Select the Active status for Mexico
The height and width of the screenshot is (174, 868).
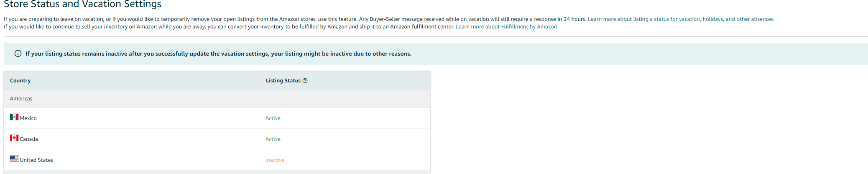[273, 118]
